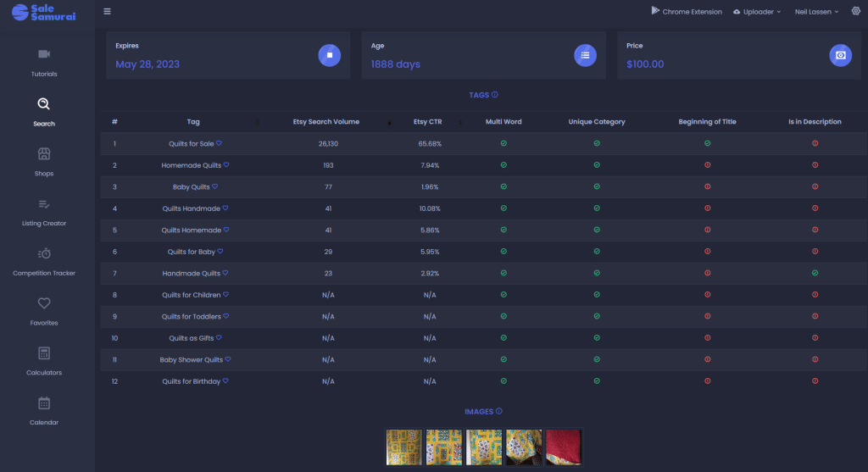
Task: Click the $100.00 price value
Action: click(x=645, y=64)
